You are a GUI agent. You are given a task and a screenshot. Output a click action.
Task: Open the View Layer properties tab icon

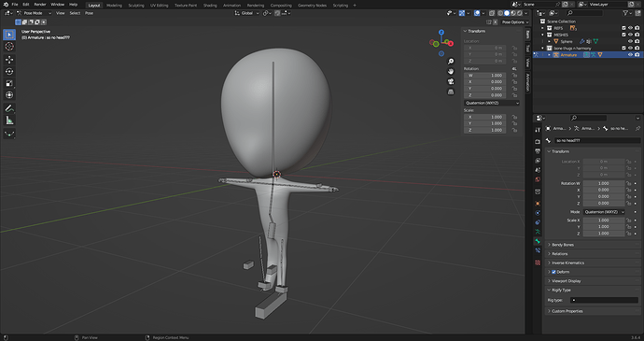point(538,161)
